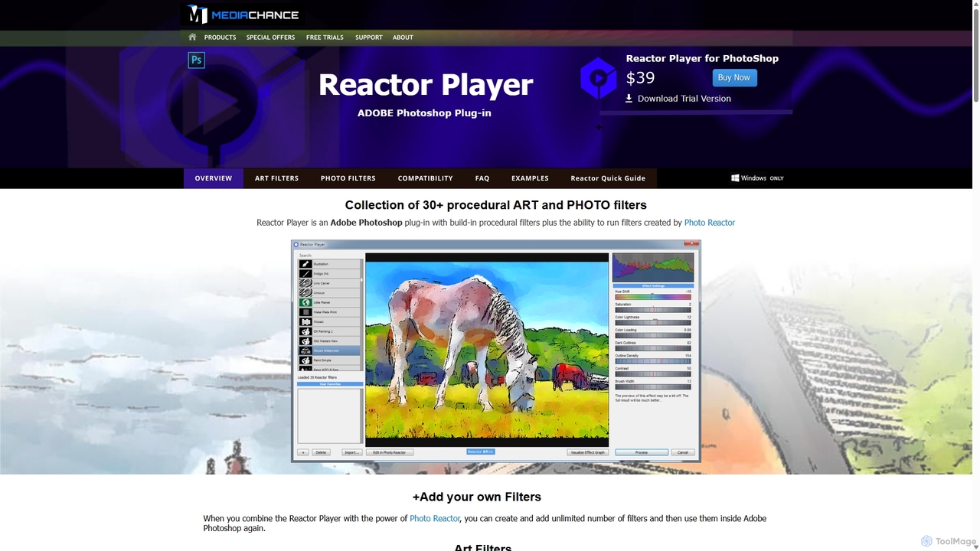This screenshot has height=551, width=980.
Task: Open the ABOUT menu
Action: click(403, 37)
